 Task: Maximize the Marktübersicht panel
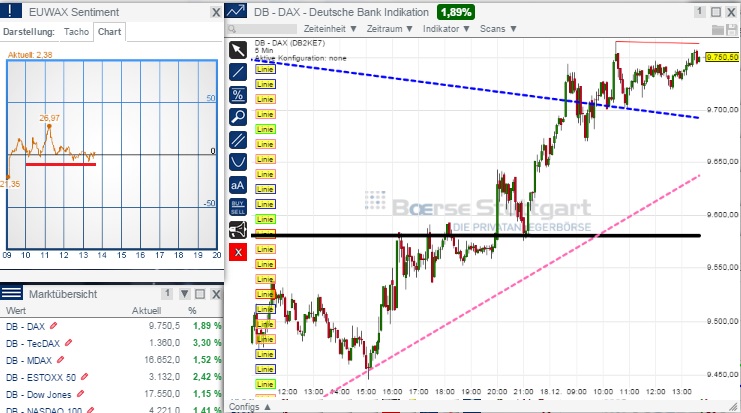coord(200,294)
